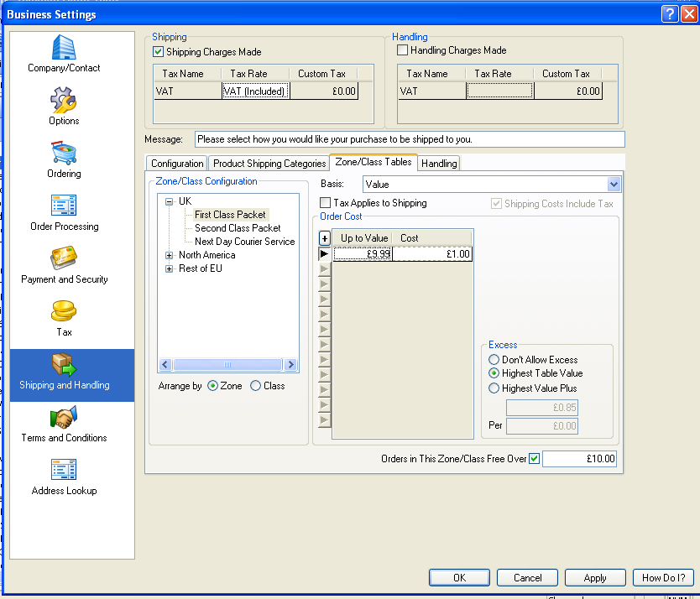
Task: Open Terms and Conditions handshake icon
Action: point(64,418)
